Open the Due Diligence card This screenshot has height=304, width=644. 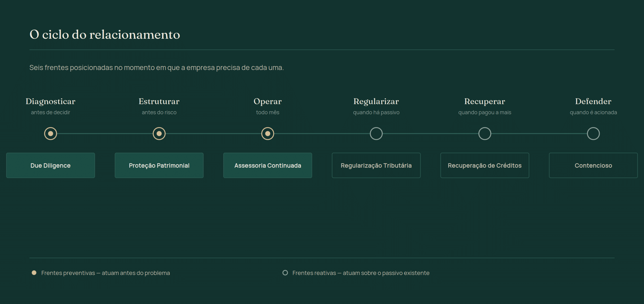click(x=51, y=165)
